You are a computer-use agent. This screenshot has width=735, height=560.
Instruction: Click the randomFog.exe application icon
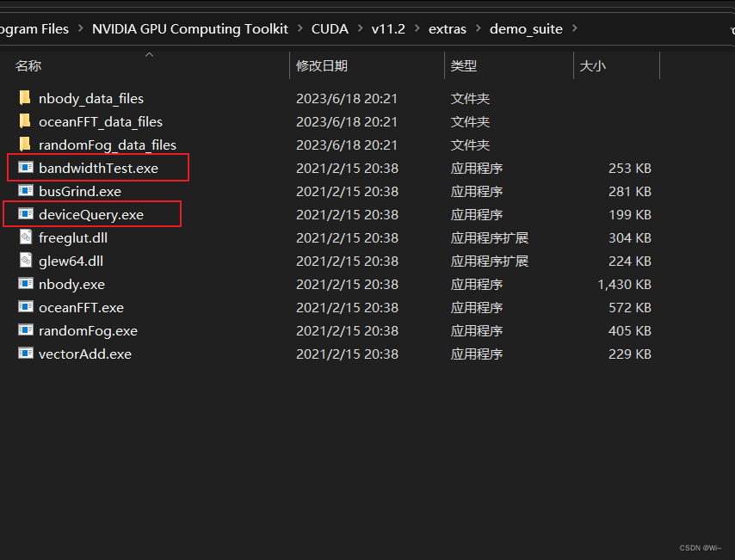[x=26, y=330]
